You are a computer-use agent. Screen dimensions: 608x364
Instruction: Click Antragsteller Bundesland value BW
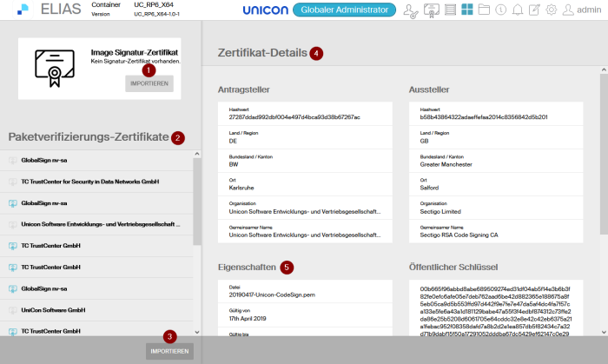tap(234, 164)
